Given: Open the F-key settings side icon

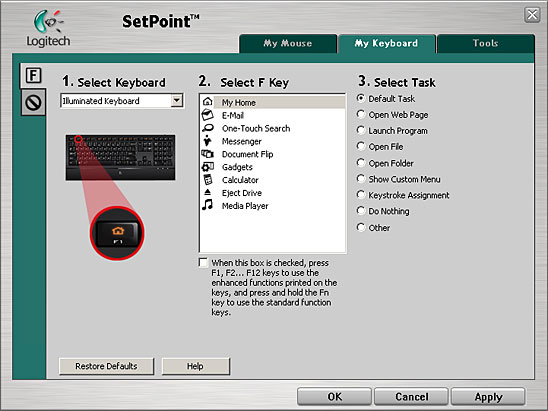Looking at the screenshot, I should coord(33,75).
